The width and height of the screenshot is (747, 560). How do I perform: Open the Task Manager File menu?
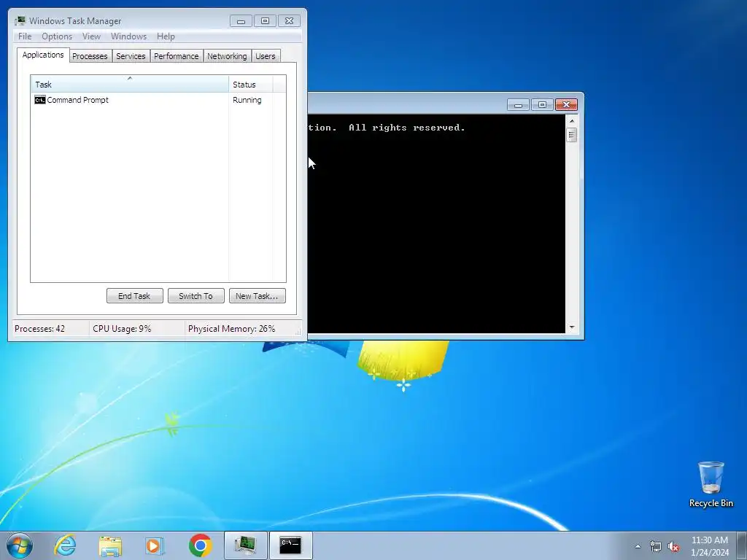[25, 36]
